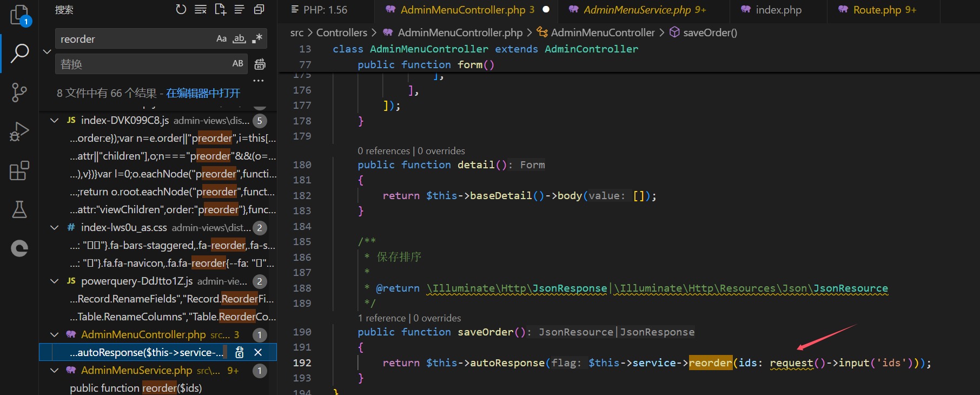Refresh the search results
The height and width of the screenshot is (395, 980).
pos(181,10)
